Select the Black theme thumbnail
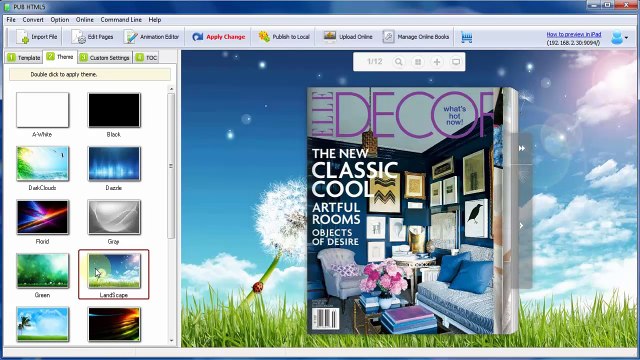This screenshot has height=360, width=640. [x=114, y=110]
